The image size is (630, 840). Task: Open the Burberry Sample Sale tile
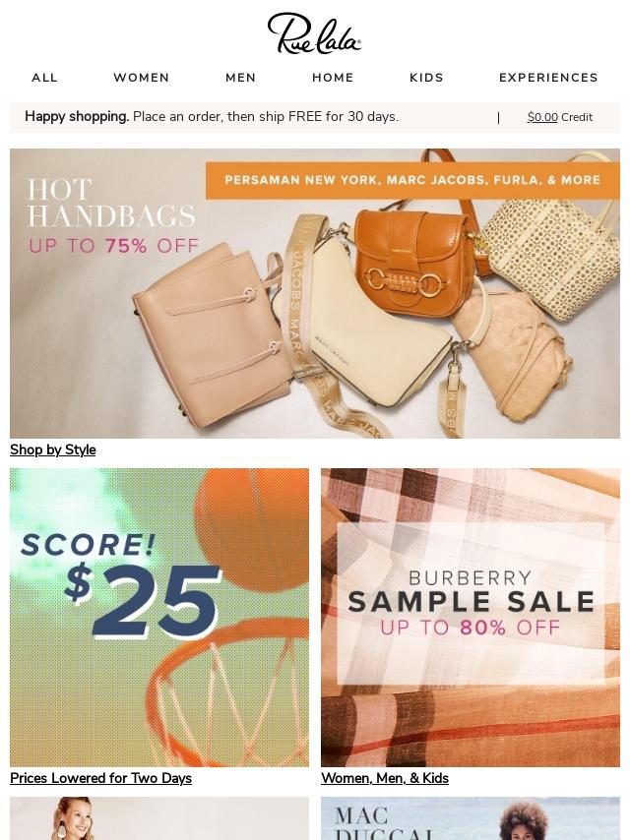tap(471, 617)
